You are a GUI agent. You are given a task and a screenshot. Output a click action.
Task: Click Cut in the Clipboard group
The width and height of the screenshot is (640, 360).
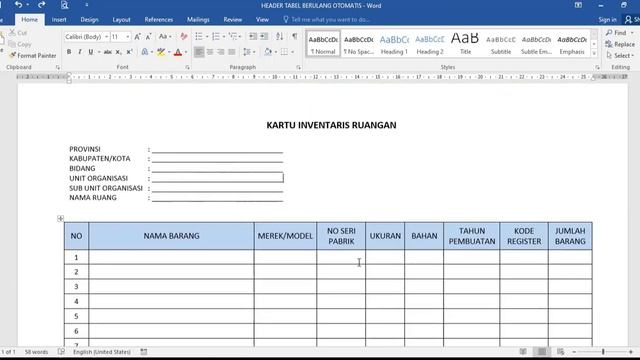(x=19, y=33)
